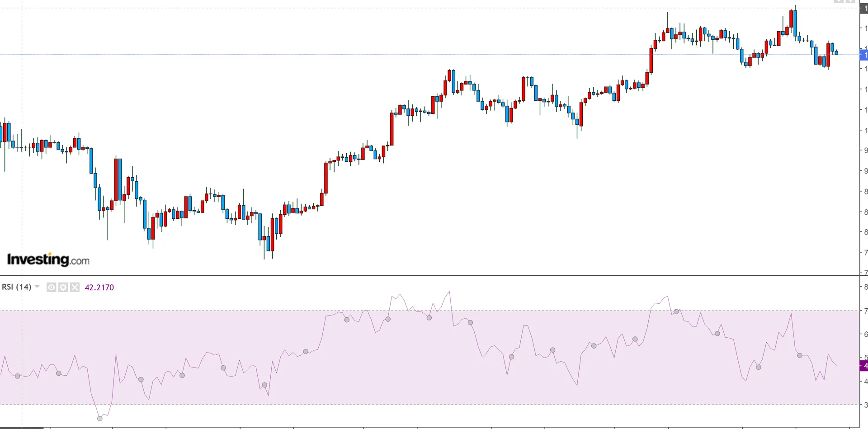Click the last candlestick on the chart
The image size is (868, 429).
tap(836, 53)
